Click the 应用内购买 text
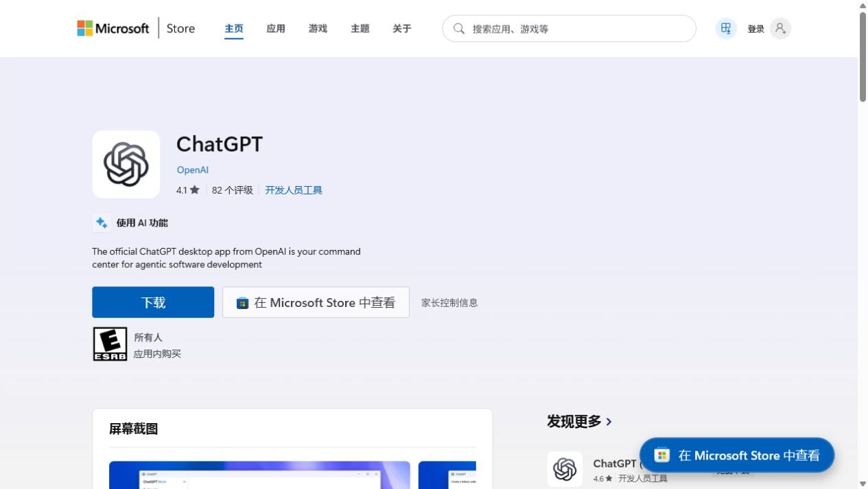Screen dimensions: 868x489 pos(157,354)
